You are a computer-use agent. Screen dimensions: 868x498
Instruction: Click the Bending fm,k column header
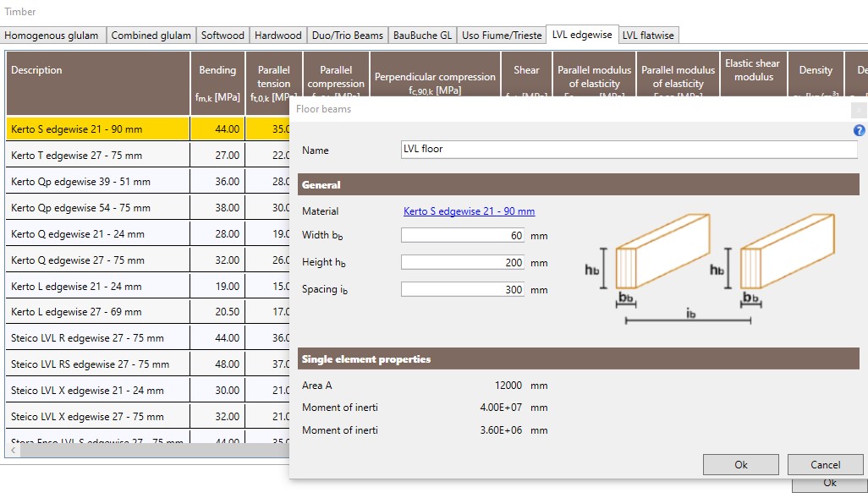(x=217, y=83)
